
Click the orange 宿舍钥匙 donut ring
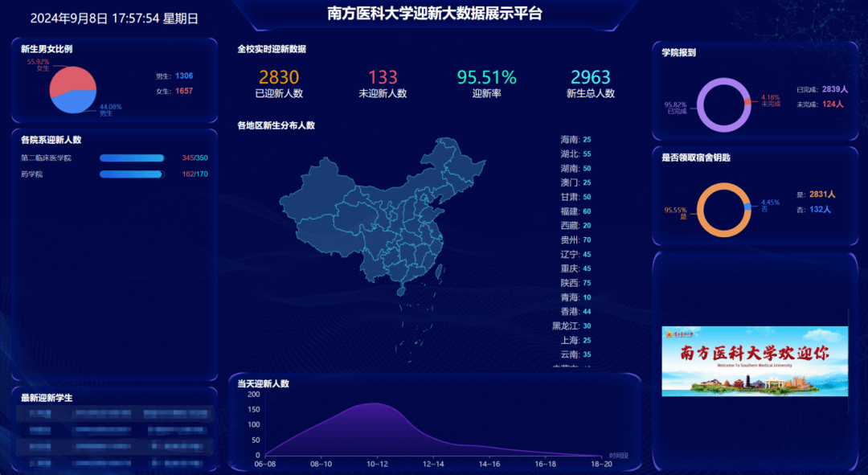pyautogui.click(x=702, y=211)
